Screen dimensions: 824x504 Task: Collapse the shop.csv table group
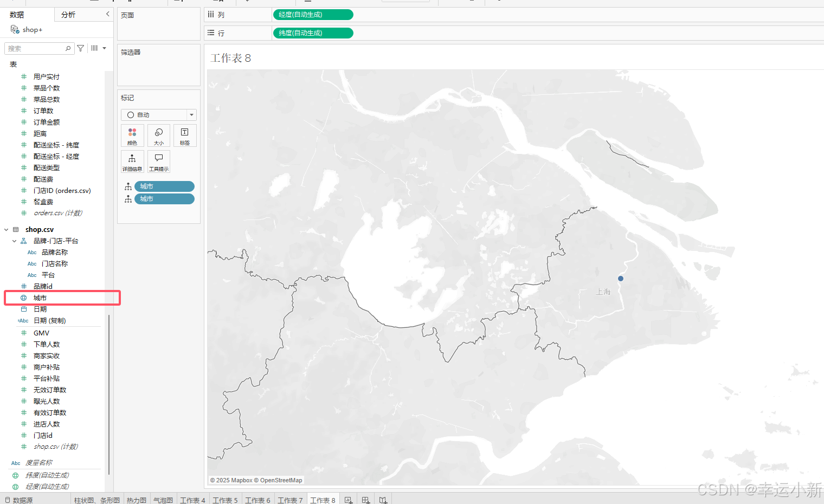[x=7, y=230]
